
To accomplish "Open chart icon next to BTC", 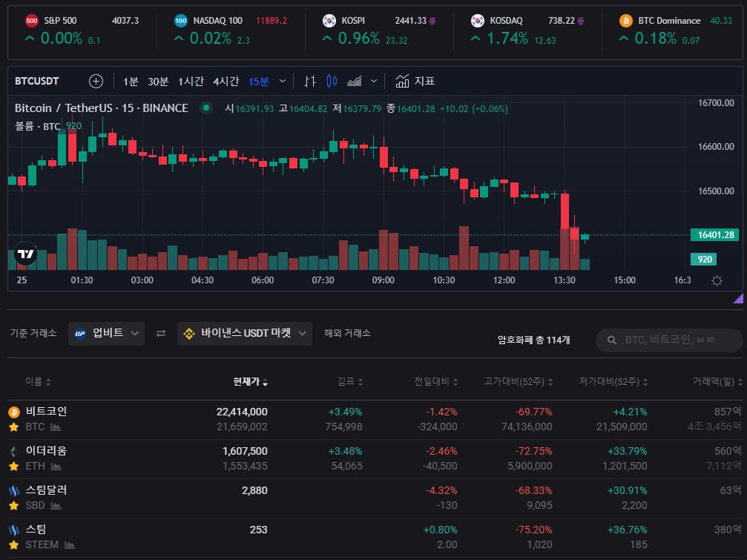I will click(x=56, y=427).
